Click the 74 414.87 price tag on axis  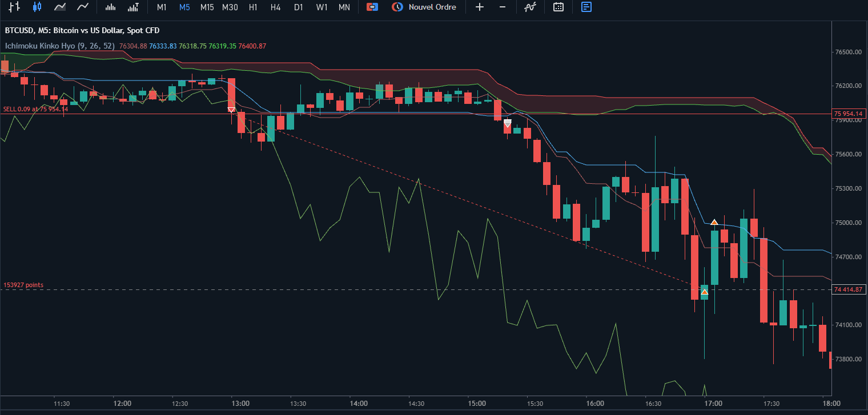click(x=847, y=290)
